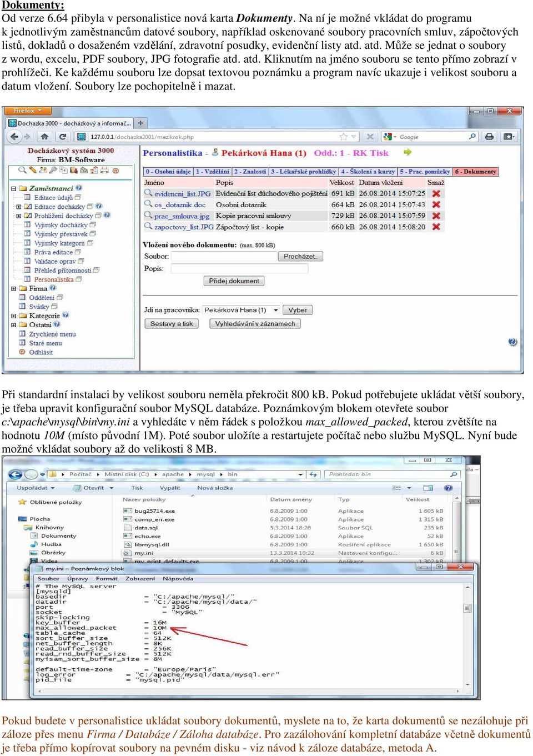
Task: Click pencil edit icon in sidebar toolbar
Action: coord(33,170)
